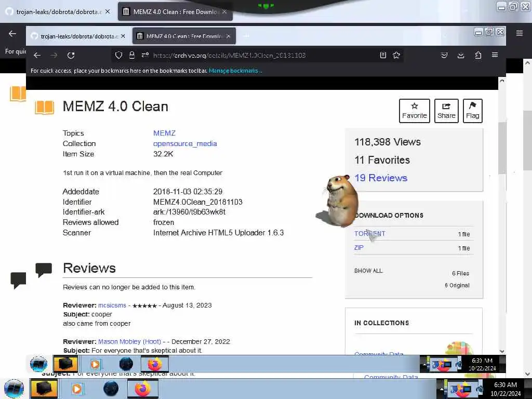
Task: Click the Share button
Action: (x=446, y=111)
